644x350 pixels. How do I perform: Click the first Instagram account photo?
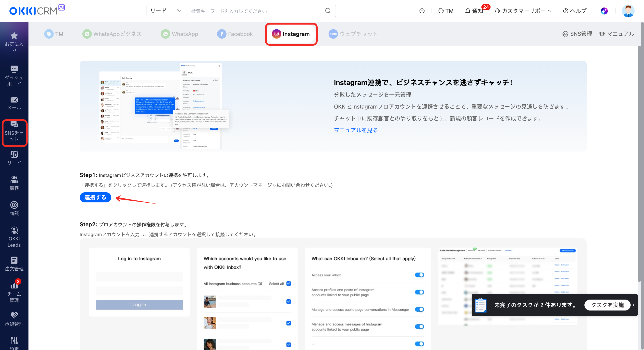(x=209, y=302)
